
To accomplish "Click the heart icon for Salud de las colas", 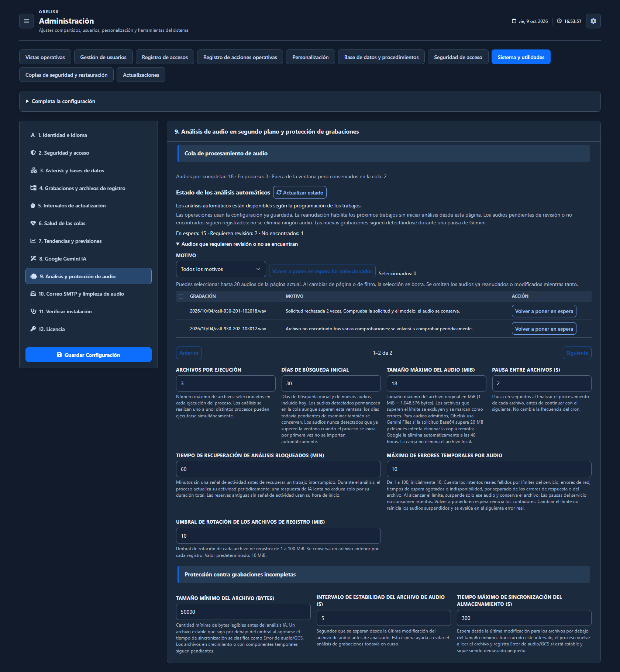I will [x=33, y=223].
